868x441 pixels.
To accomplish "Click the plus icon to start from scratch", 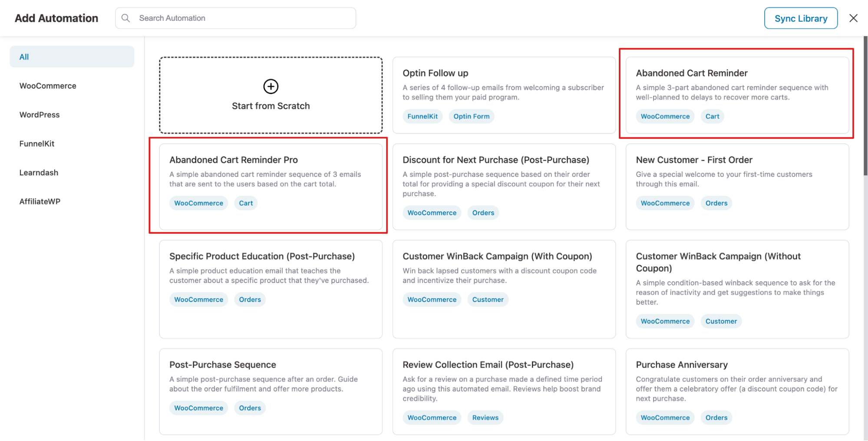I will (270, 86).
